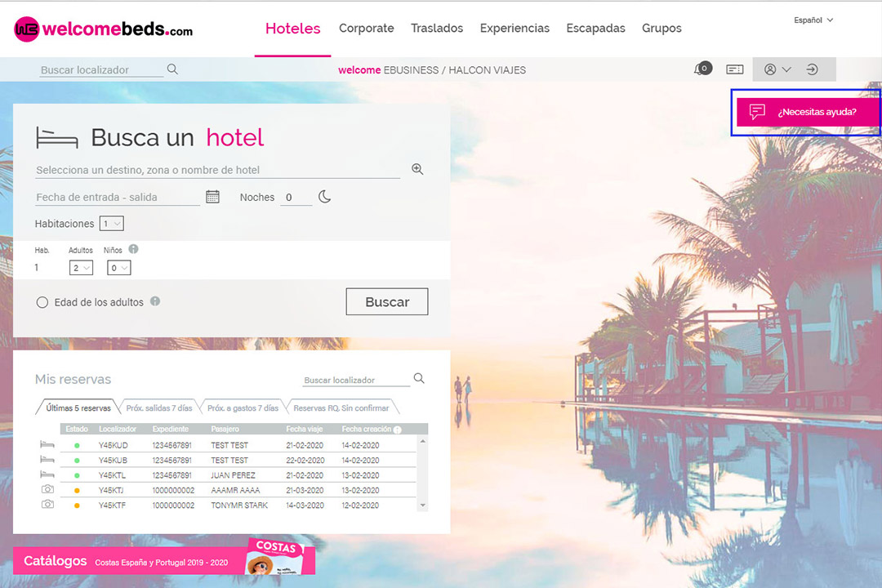Viewport: 882px width, 588px height.
Task: Open the ¿Necesitas ayuda? help button
Action: pyautogui.click(x=806, y=112)
